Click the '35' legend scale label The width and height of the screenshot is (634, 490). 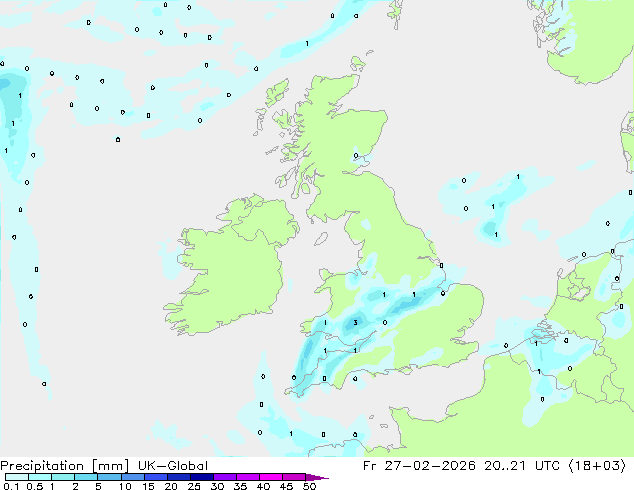[240, 486]
